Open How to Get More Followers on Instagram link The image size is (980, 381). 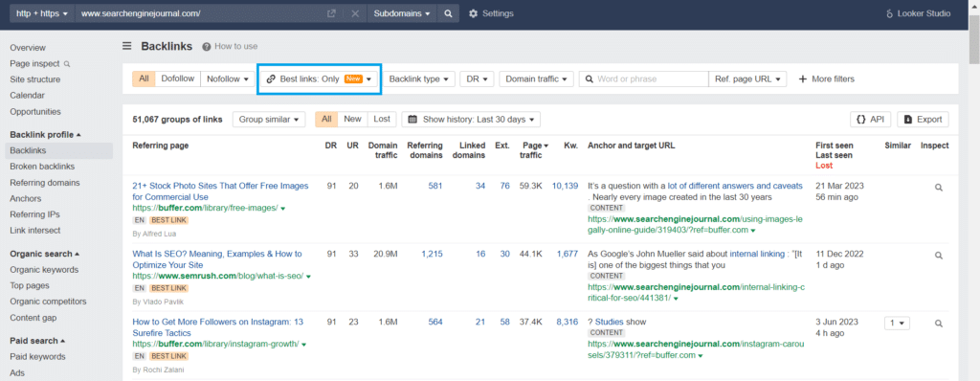pos(217,327)
